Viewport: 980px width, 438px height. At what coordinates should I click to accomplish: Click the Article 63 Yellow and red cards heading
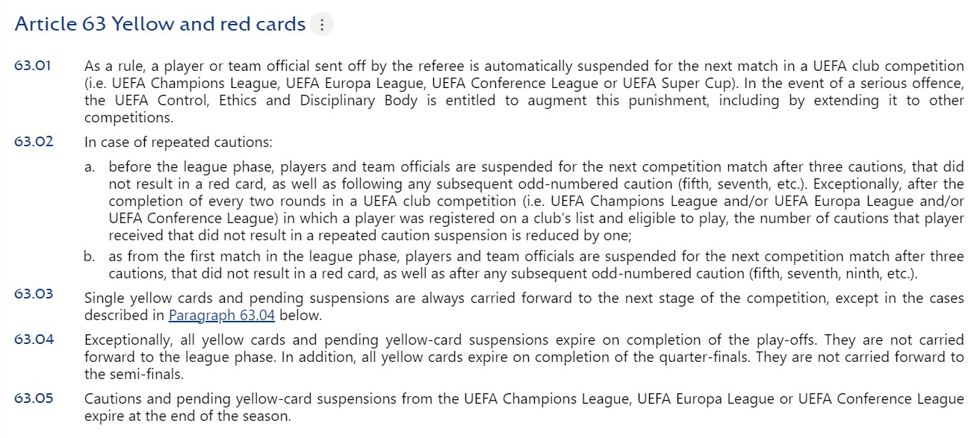pos(160,25)
